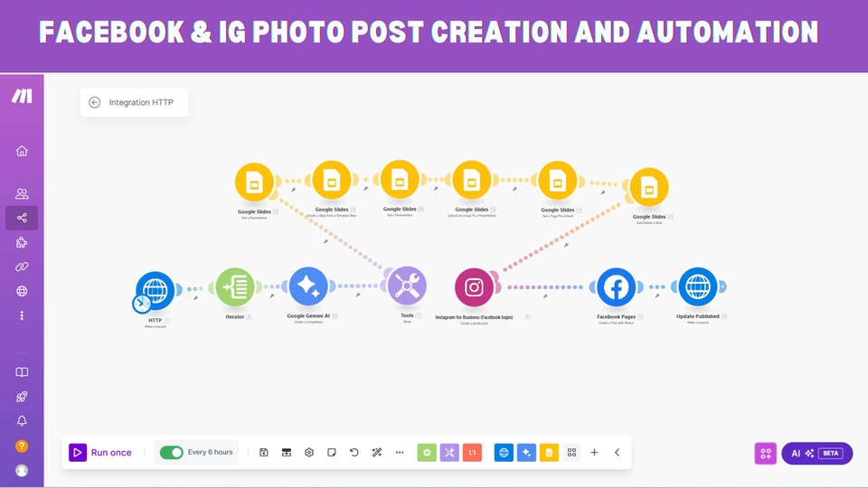Open the AI BETA assistant button
868x488 pixels.
coord(817,453)
